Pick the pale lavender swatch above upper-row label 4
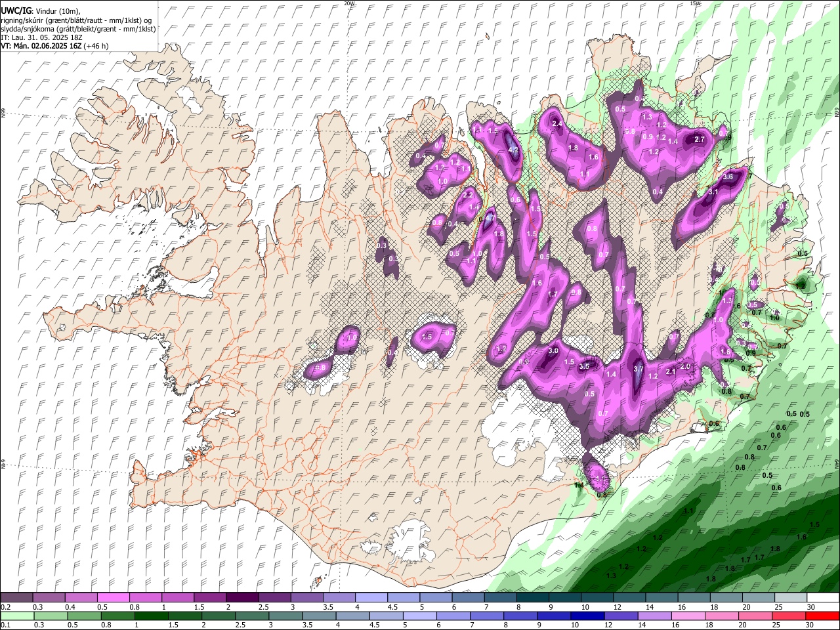Viewport: 840px width, 630px height. tap(371, 598)
